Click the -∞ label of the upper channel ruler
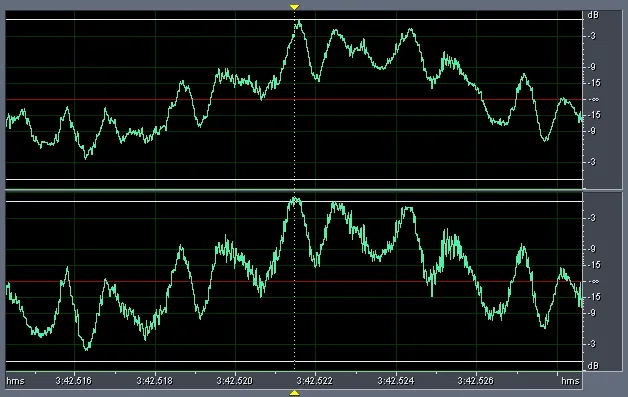Viewport: 628px width, 397px height. coord(594,99)
